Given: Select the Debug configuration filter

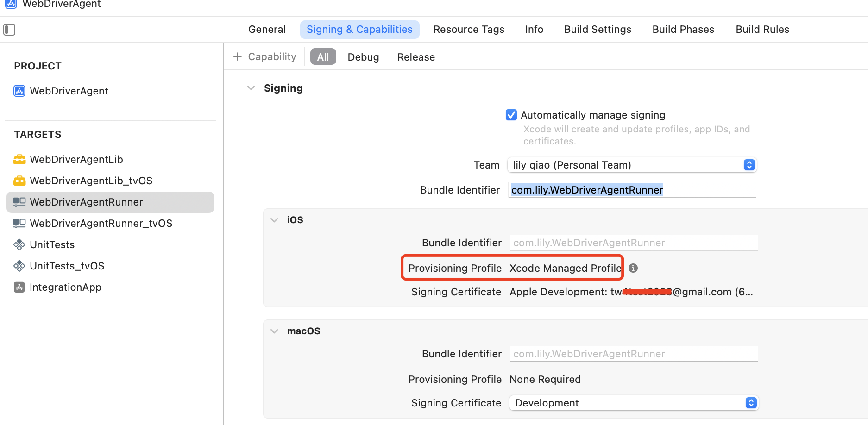Looking at the screenshot, I should tap(363, 57).
